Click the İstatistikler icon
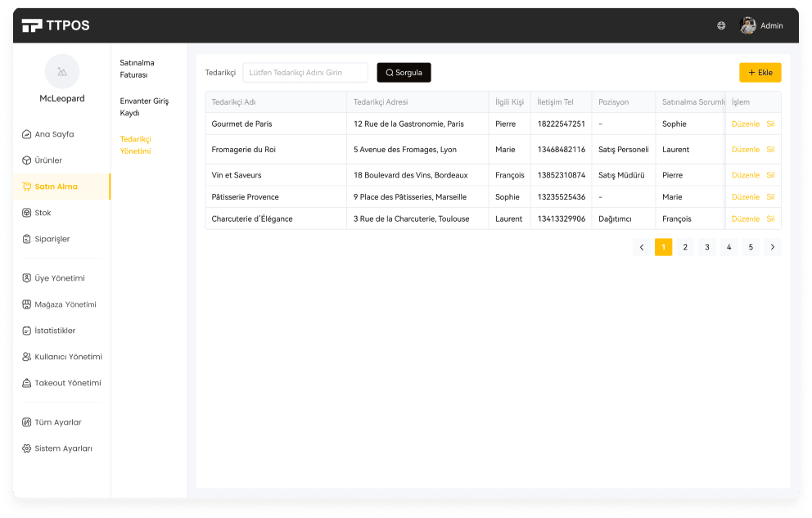Screen dimensions: 812x518 coord(26,331)
